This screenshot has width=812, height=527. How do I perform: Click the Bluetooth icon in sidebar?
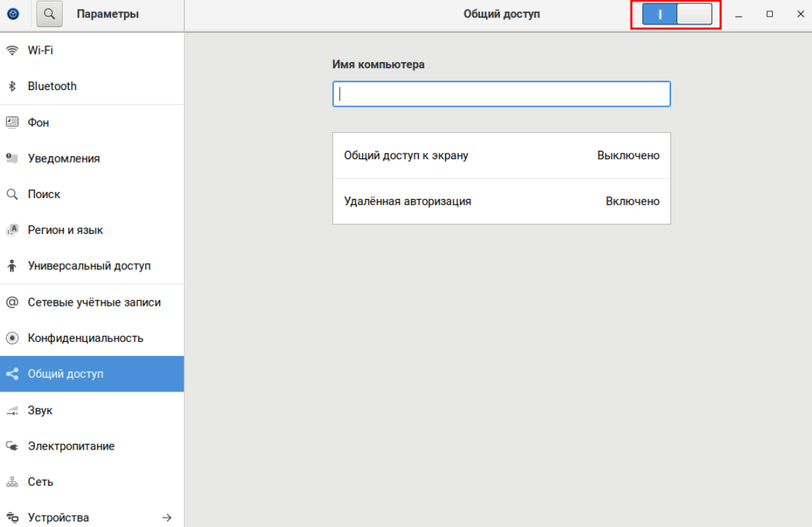pos(12,87)
